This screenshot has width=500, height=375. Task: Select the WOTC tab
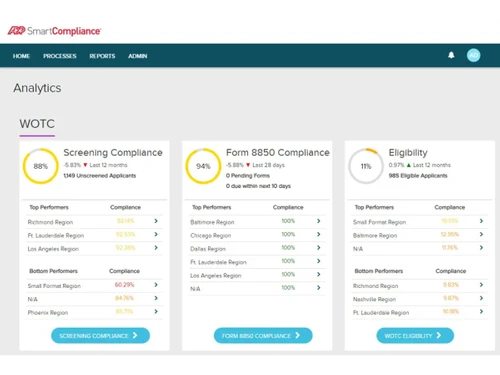[x=37, y=124]
